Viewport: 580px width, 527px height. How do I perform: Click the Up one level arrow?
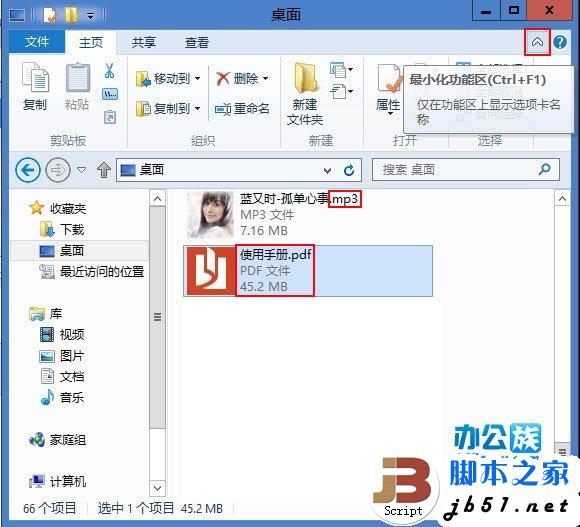coord(104,170)
